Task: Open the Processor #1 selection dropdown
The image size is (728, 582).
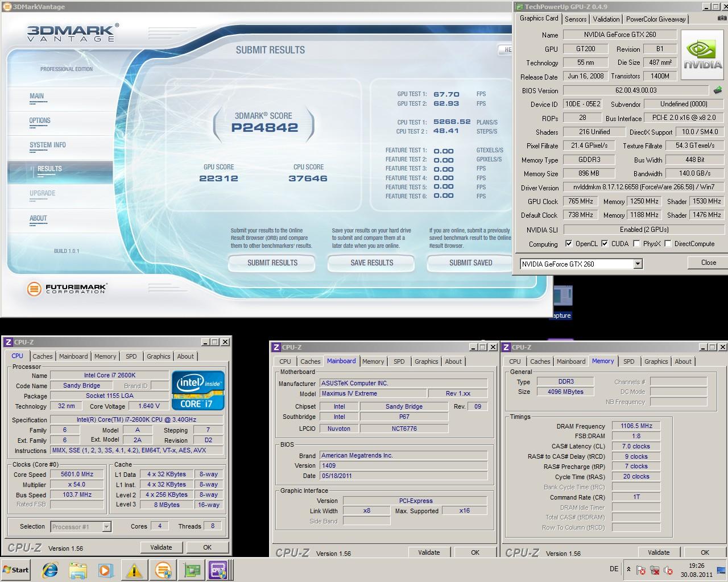Action: (x=106, y=527)
